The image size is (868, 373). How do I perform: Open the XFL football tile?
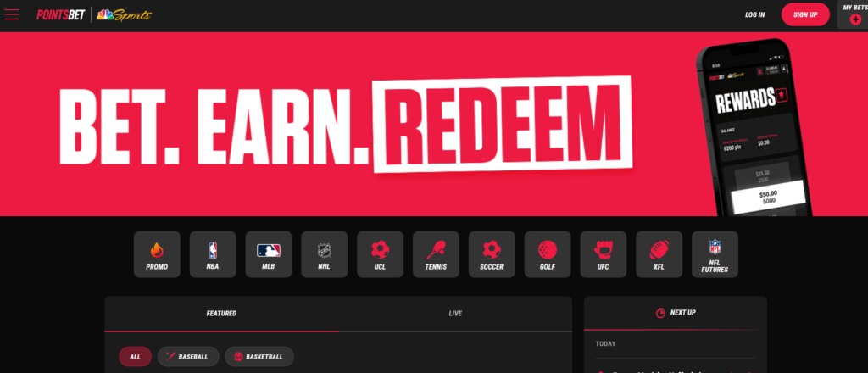pyautogui.click(x=659, y=254)
